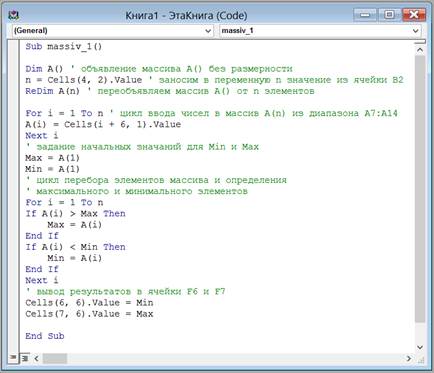Click the 'ReDim A(n)' line

click(170, 91)
